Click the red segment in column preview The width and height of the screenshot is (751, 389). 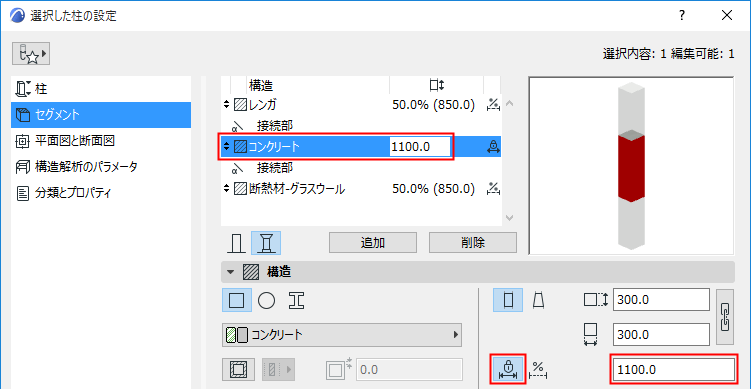pyautogui.click(x=631, y=167)
